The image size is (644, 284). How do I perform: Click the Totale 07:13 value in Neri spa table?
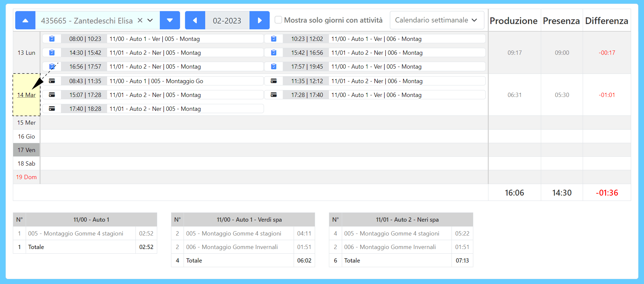tap(462, 261)
